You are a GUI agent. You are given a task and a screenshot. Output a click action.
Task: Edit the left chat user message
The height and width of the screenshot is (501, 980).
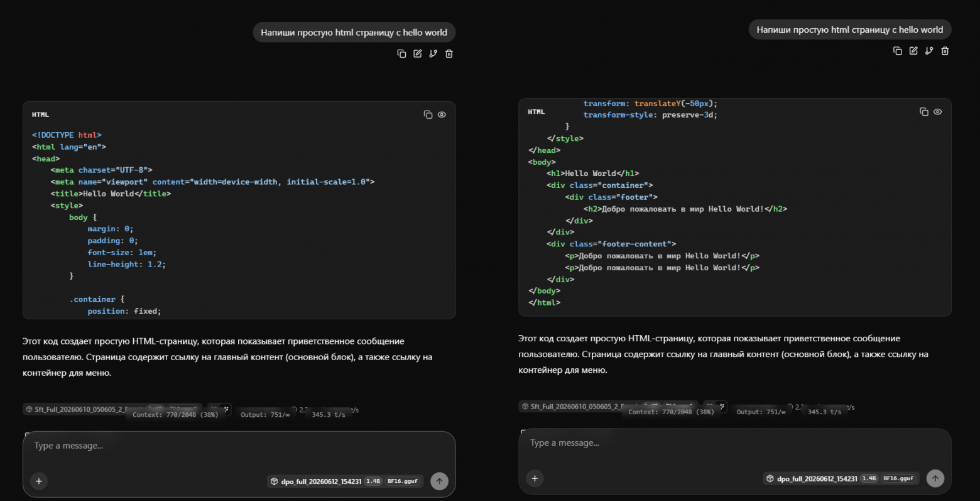click(x=418, y=53)
